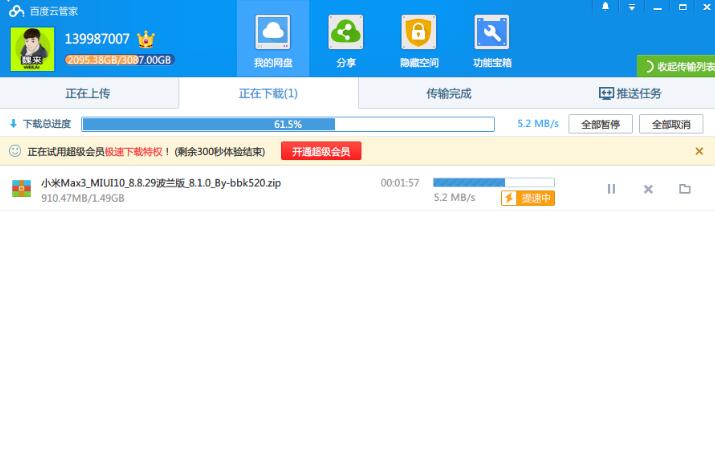Open title bar dropdown menu arrow

tap(631, 8)
